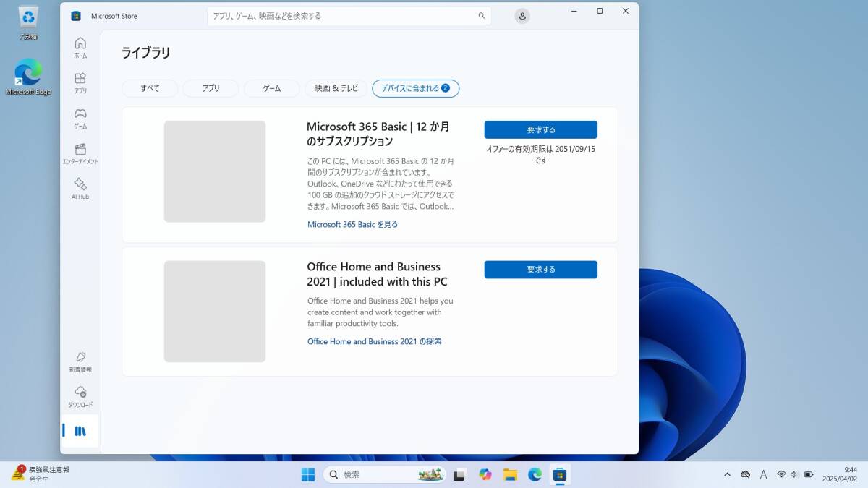Open AI Hub in the sidebar
868x488 pixels.
(80, 189)
